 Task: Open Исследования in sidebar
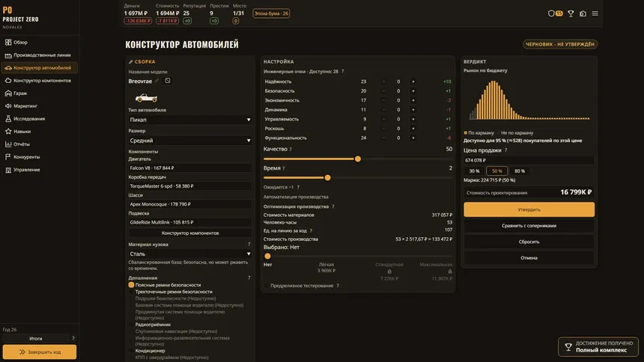tap(40, 119)
